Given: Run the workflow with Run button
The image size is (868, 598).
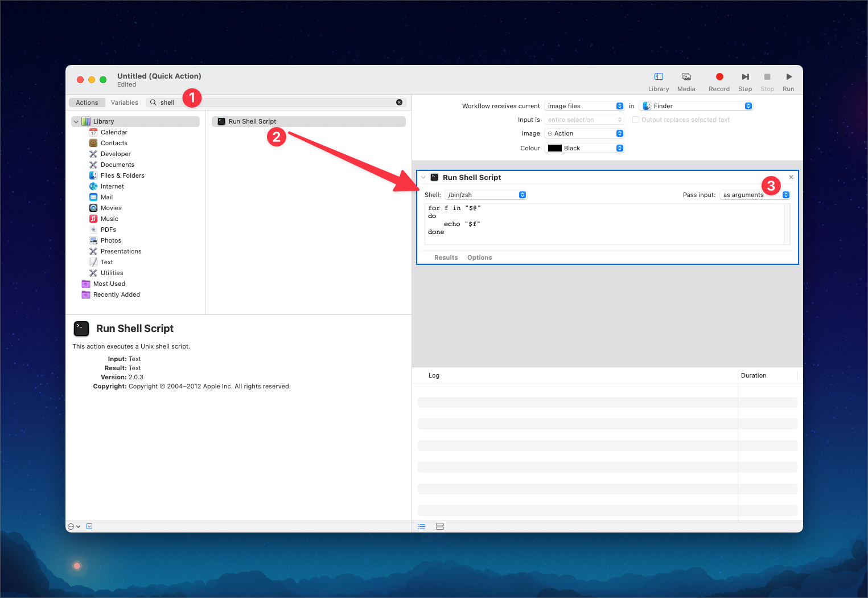Looking at the screenshot, I should (788, 77).
